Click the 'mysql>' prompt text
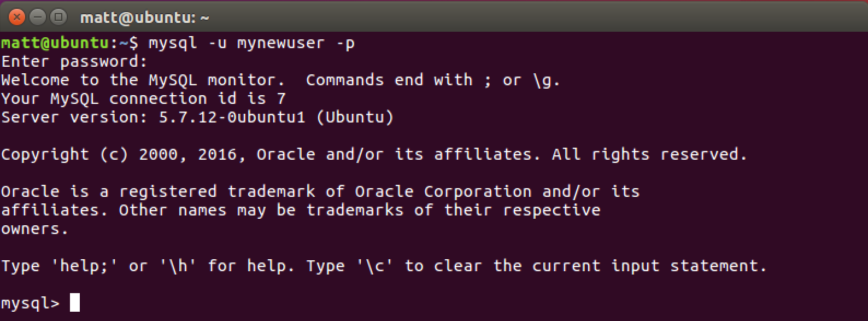 coord(31,303)
